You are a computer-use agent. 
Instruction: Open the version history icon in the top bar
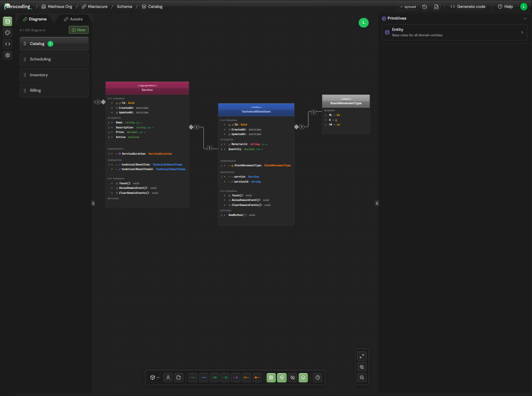(425, 6)
